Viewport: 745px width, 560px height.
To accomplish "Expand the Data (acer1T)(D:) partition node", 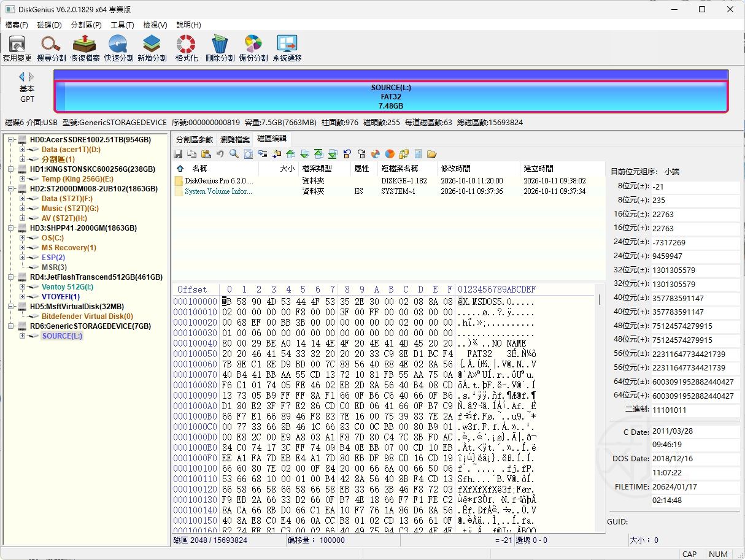I will click(23, 150).
